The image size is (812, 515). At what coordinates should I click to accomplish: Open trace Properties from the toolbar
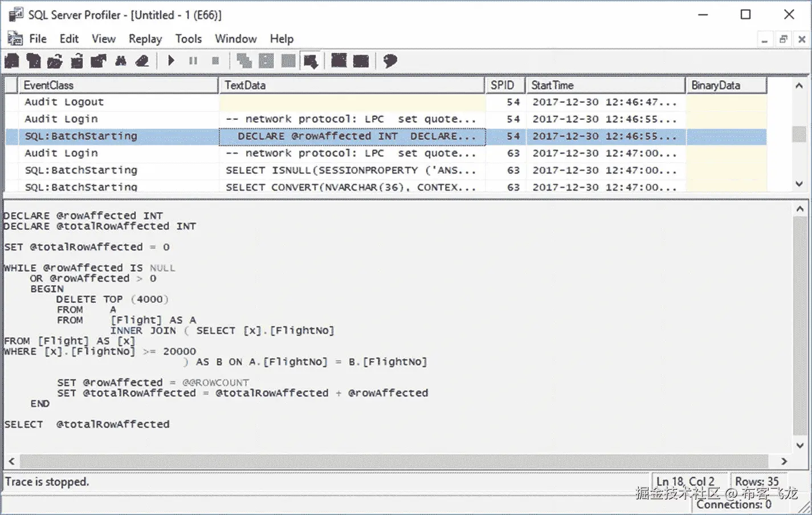coord(98,60)
